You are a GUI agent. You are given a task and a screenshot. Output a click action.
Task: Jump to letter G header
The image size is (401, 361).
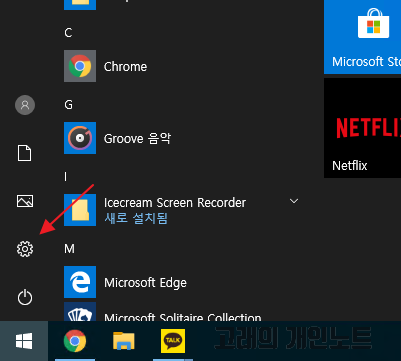[68, 105]
